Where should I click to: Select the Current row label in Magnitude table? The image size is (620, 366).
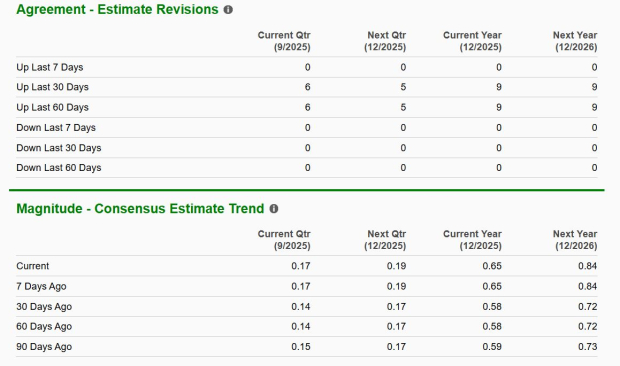33,266
